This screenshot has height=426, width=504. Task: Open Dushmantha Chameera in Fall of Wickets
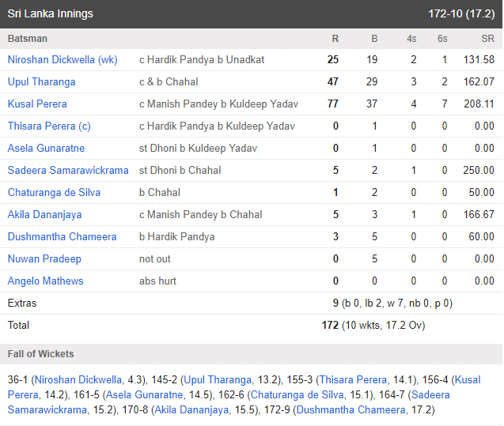(x=351, y=410)
